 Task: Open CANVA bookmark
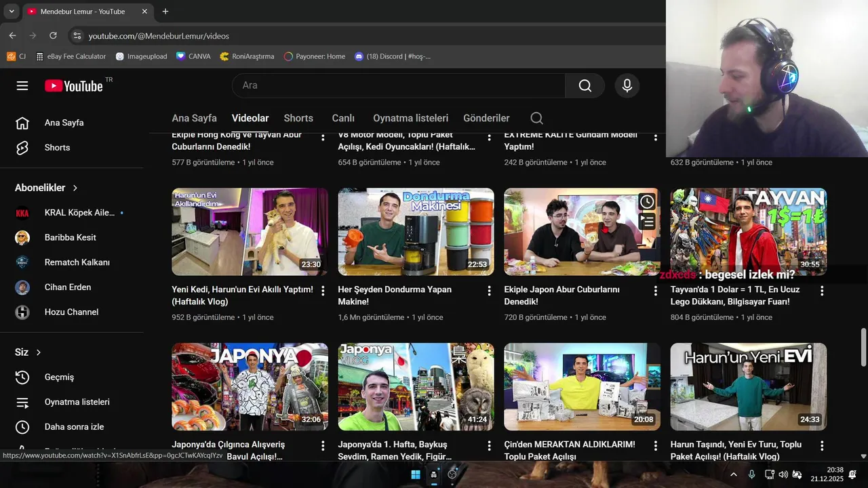click(193, 56)
